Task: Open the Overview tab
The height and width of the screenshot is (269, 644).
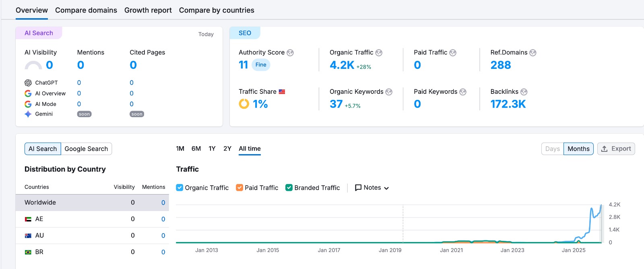Action: click(32, 10)
